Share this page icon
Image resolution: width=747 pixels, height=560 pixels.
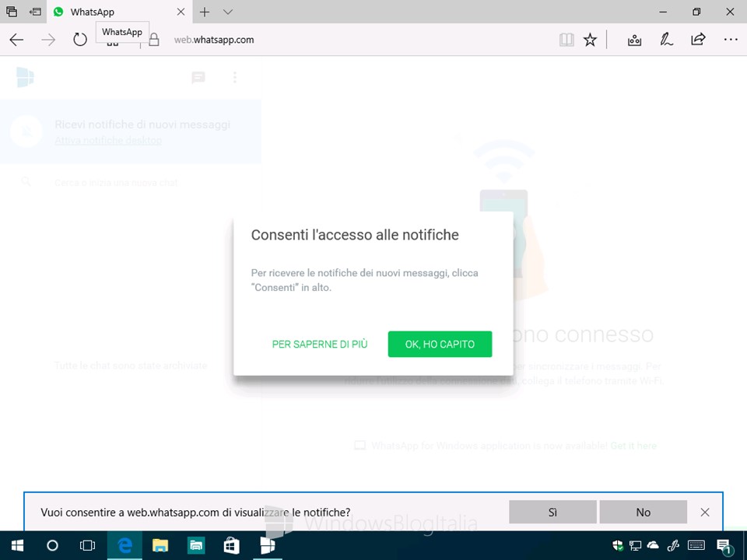click(698, 39)
